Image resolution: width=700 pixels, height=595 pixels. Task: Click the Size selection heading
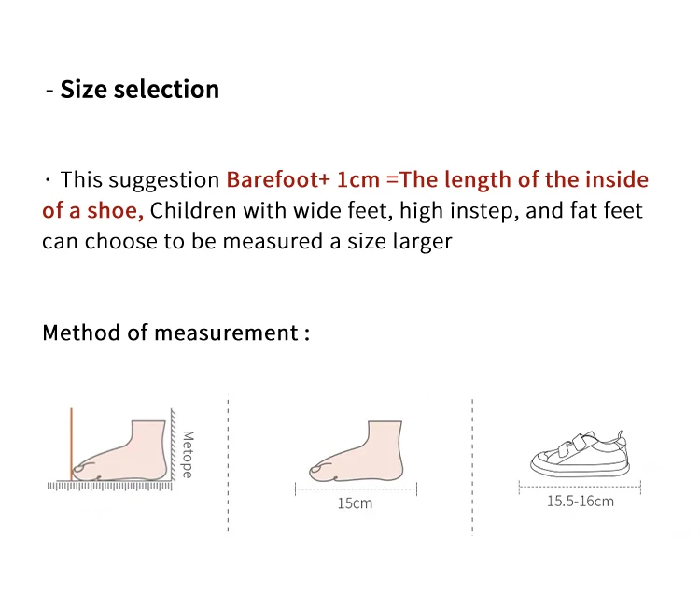tap(133, 90)
